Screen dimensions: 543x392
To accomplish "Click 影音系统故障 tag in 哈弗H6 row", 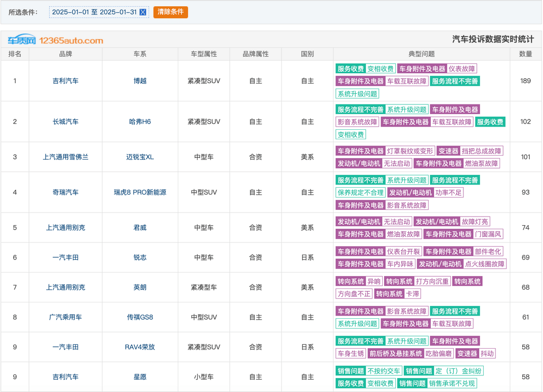I will (x=357, y=122).
